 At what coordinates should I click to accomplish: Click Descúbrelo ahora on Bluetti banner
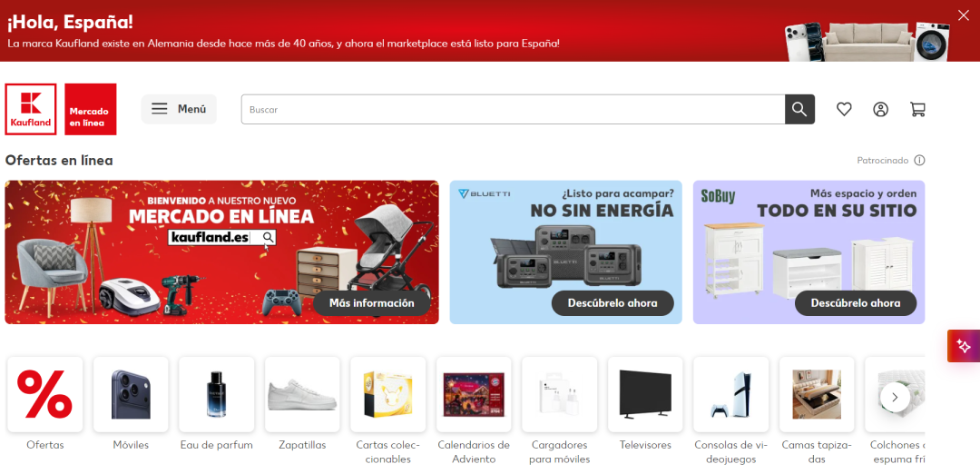tap(612, 303)
